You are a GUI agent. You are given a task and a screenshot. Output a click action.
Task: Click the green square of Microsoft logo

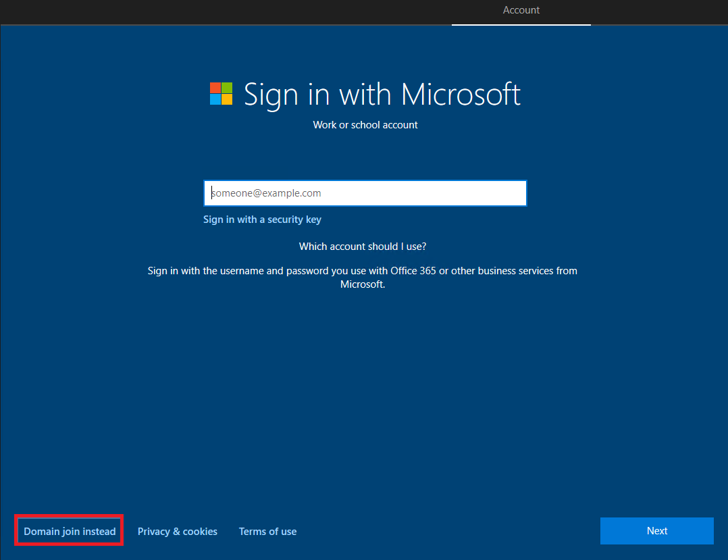click(x=227, y=88)
